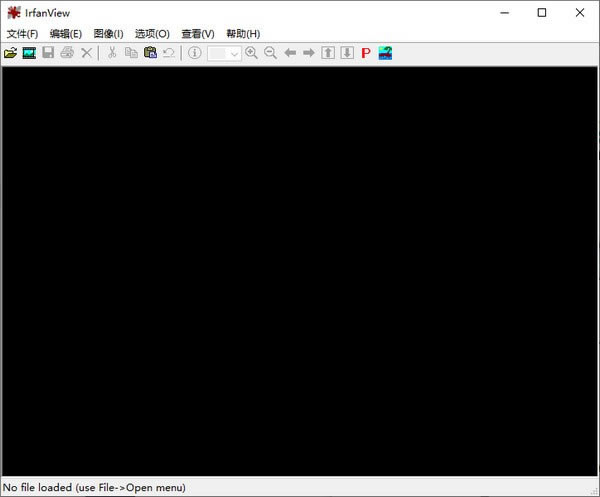Go to previous image with left arrow

[x=290, y=53]
